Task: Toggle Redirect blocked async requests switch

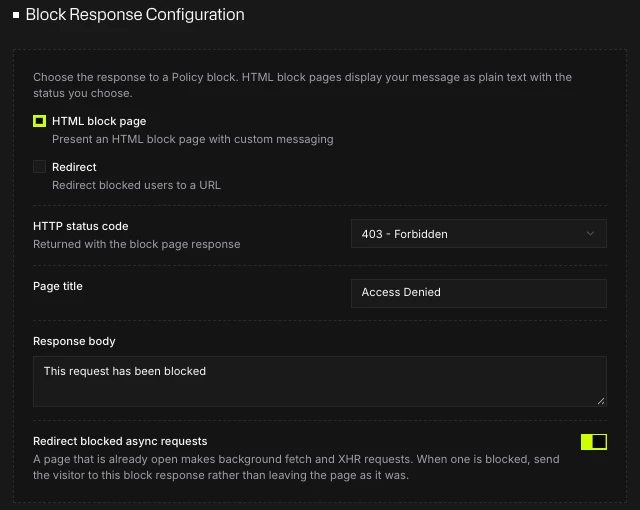Action: (x=593, y=442)
